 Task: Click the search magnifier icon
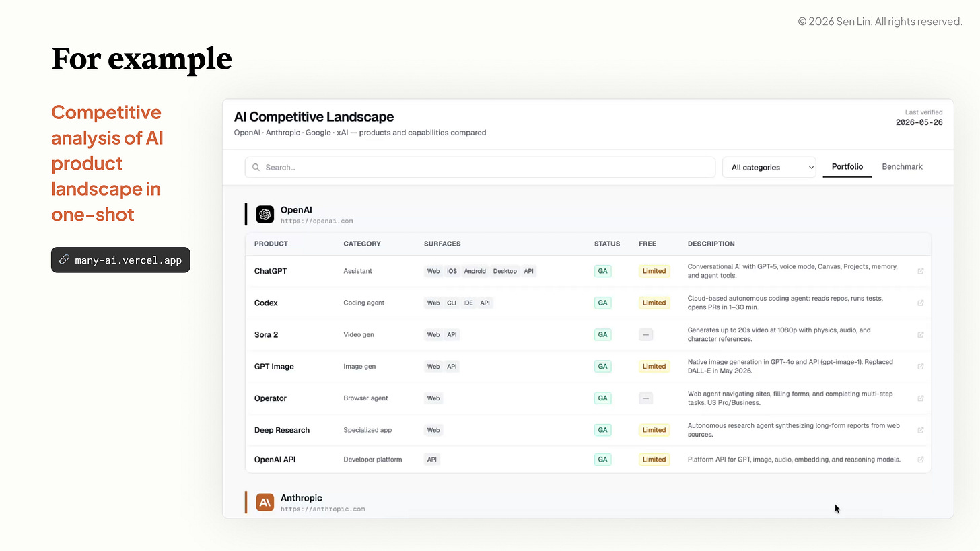pos(256,168)
